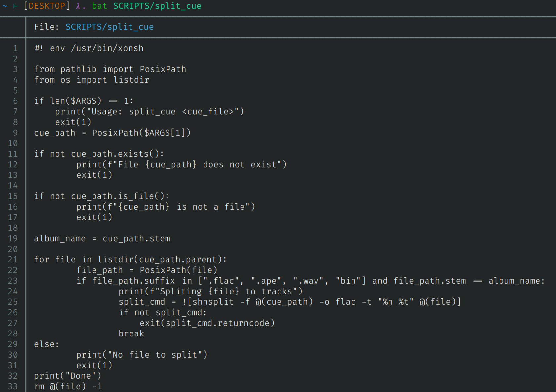
Task: Click split_cmd.returncode inside the exit call
Action: [x=217, y=323]
